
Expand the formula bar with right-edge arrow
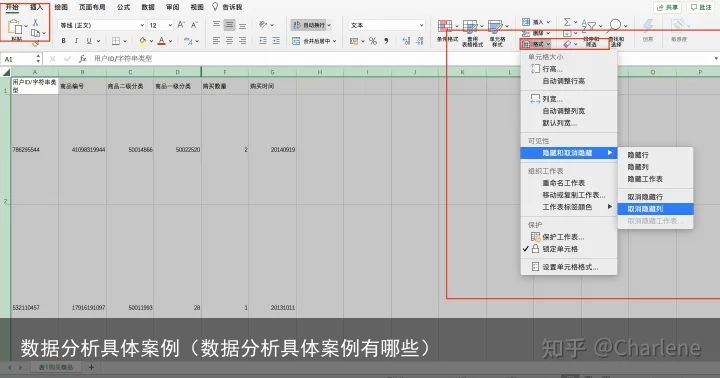pos(716,59)
